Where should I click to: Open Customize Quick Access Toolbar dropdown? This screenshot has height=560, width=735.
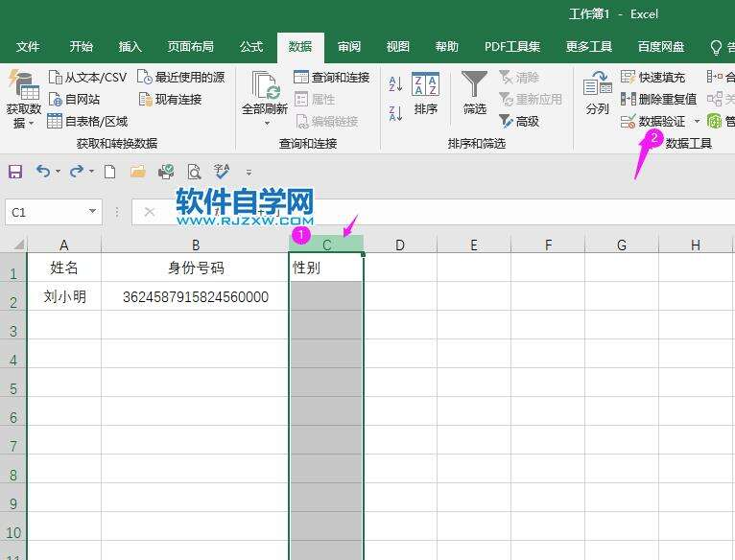249,173
